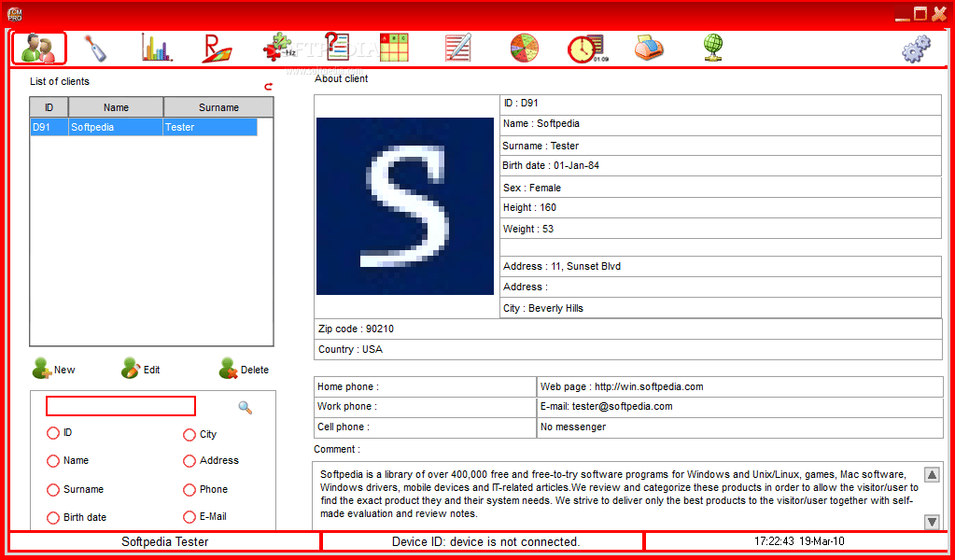Image resolution: width=955 pixels, height=560 pixels.
Task: Open the question mark test section
Action: click(337, 47)
